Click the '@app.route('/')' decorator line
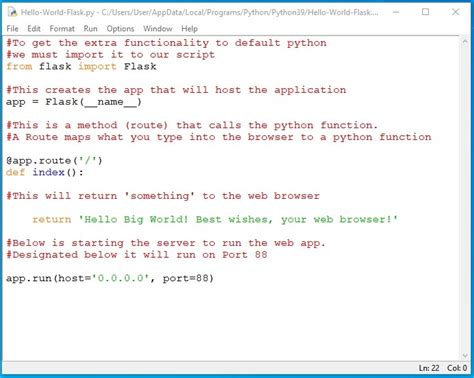This screenshot has width=474, height=378. click(x=54, y=161)
